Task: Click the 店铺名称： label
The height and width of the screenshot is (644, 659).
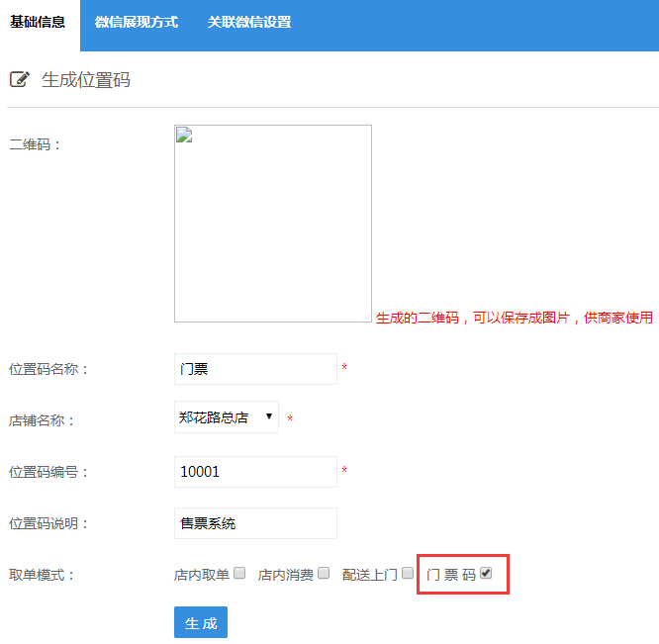Action: point(42,420)
